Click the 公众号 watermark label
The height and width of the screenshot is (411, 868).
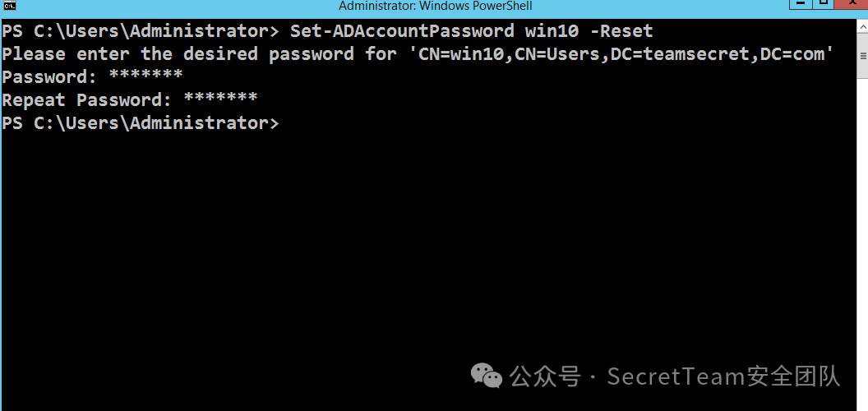545,376
